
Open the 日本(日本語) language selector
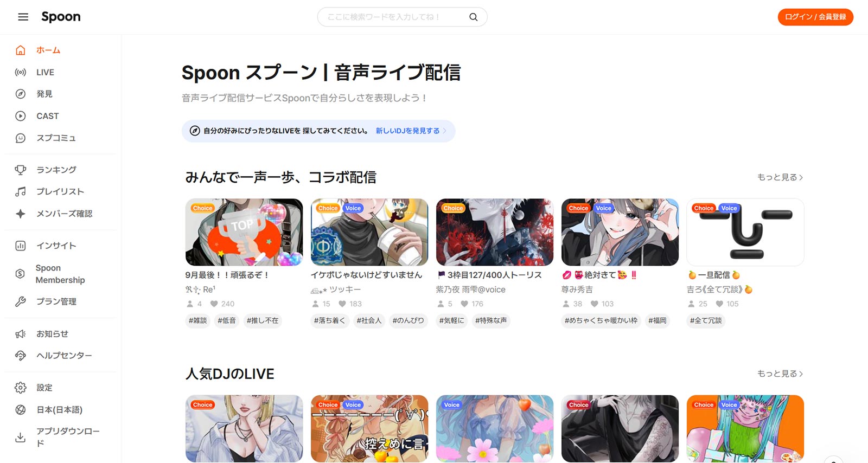point(59,410)
